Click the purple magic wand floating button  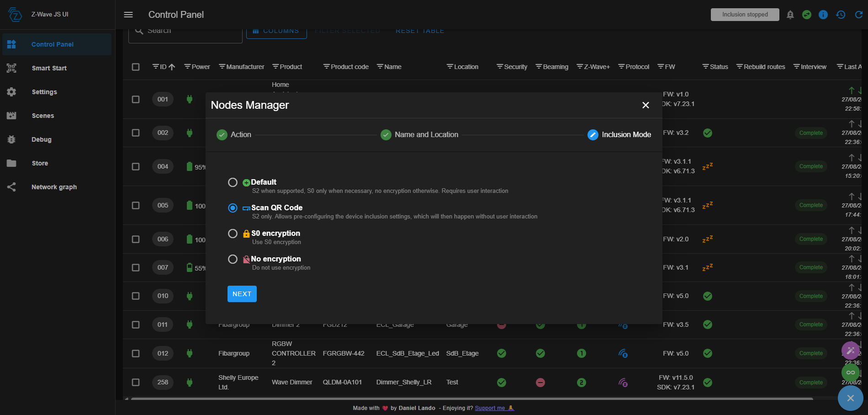[x=850, y=351]
